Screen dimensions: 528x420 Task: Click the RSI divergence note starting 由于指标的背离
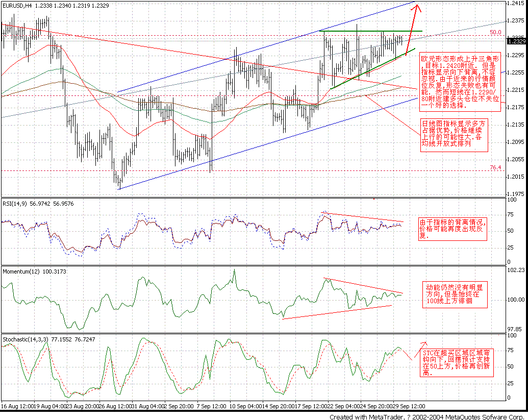tap(453, 229)
